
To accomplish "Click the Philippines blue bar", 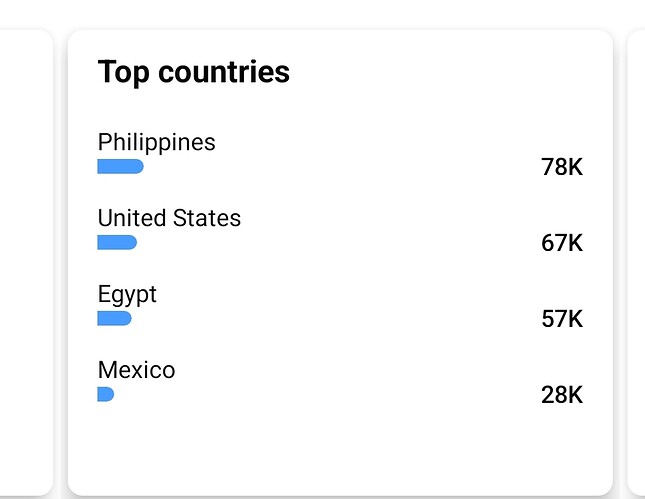I will point(121,167).
